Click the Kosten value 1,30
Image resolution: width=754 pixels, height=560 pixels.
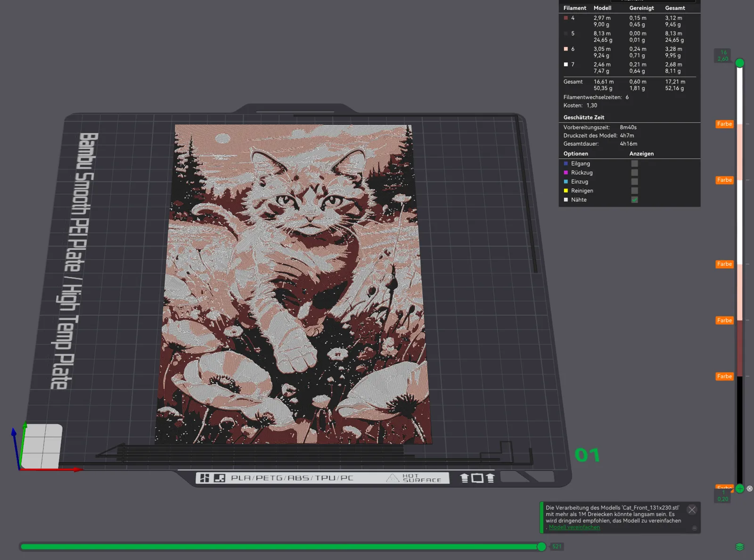pos(591,106)
